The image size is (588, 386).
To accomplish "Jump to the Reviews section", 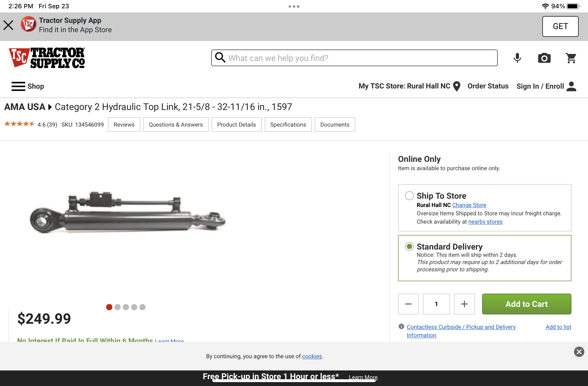I will point(124,125).
